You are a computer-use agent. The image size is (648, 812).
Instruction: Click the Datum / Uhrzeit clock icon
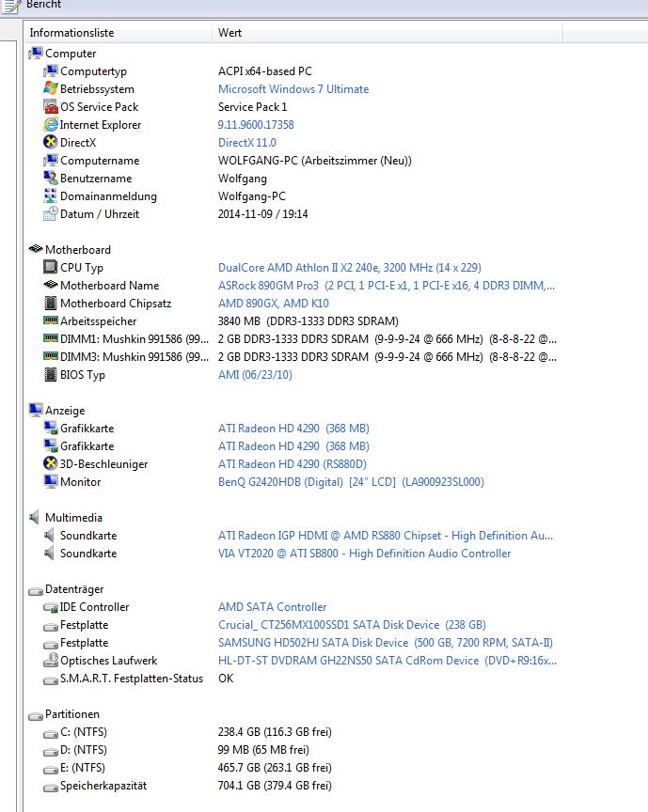[50, 214]
